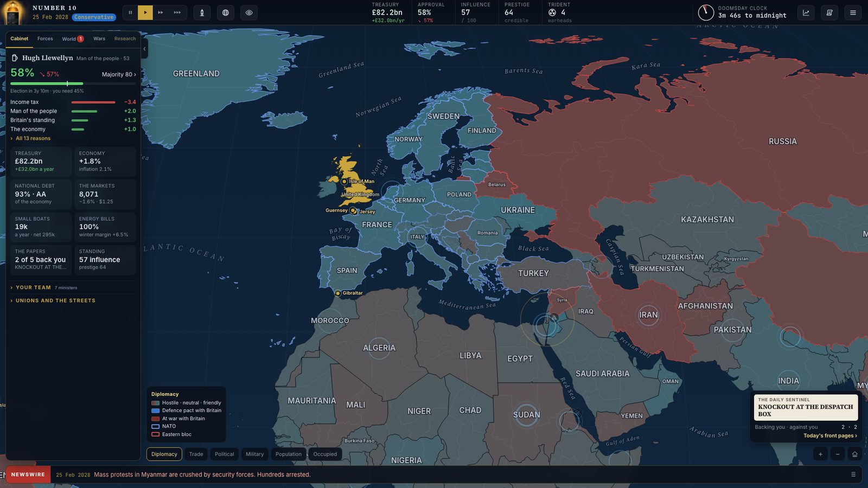
Task: Click the Doomsday Clock dial
Action: 706,12
